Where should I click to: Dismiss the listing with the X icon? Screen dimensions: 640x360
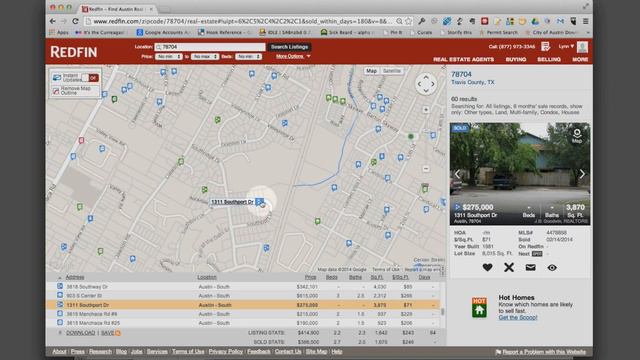509,267
